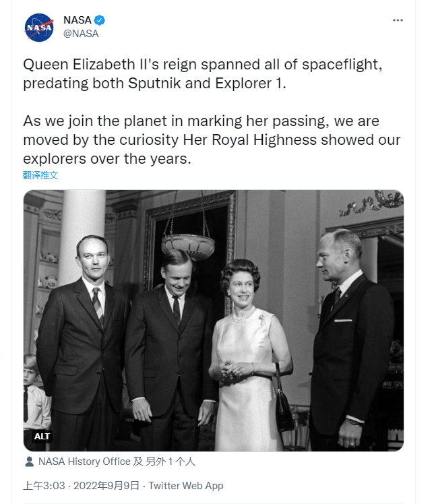434x504 pixels.
Task: Open the Twitter Web App source link
Action: [x=186, y=485]
